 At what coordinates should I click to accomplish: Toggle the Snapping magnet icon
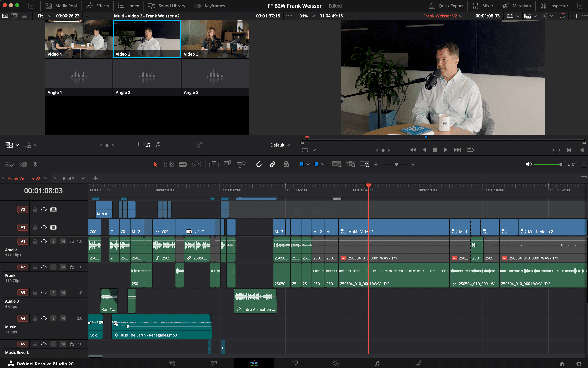click(x=259, y=164)
